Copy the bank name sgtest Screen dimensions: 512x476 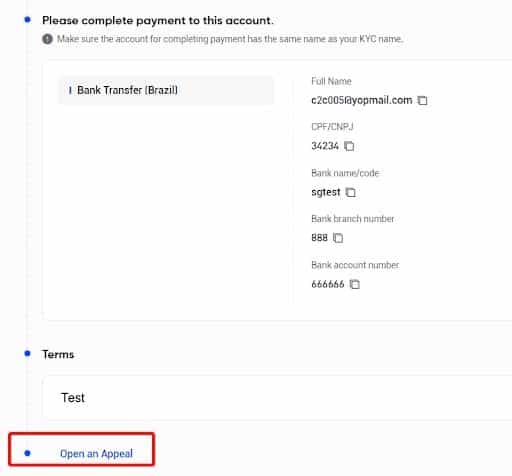click(350, 192)
